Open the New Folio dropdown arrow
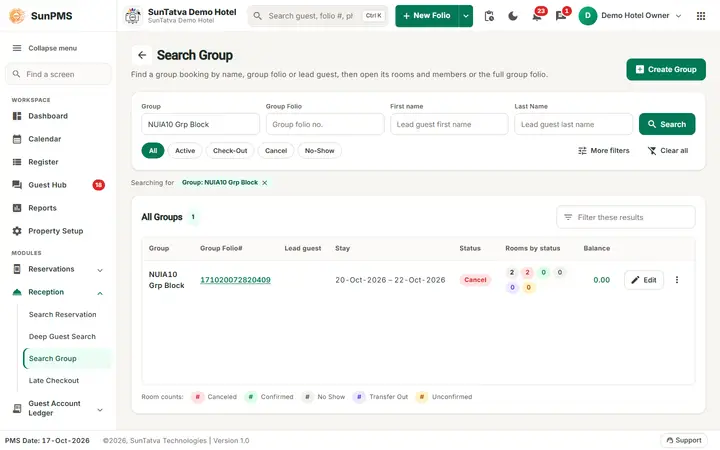 (x=466, y=16)
